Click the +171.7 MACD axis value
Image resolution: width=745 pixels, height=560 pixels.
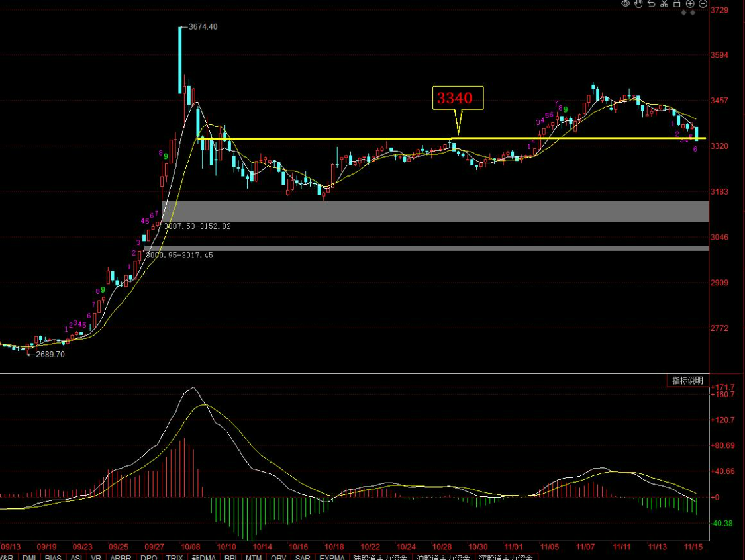pos(722,387)
